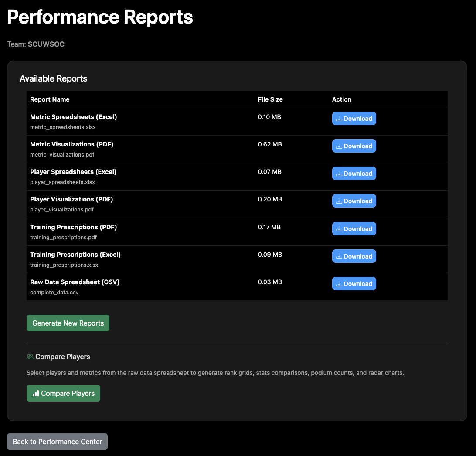This screenshot has width=476, height=456.
Task: Click download icon for Player Visualizations PDF
Action: point(339,201)
